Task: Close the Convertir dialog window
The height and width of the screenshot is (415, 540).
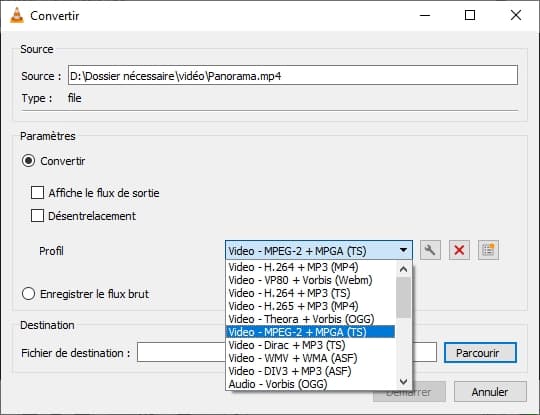Action: point(516,15)
